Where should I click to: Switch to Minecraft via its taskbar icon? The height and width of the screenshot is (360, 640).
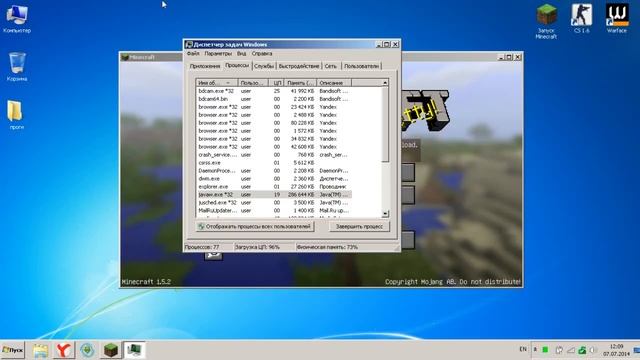coord(111,350)
